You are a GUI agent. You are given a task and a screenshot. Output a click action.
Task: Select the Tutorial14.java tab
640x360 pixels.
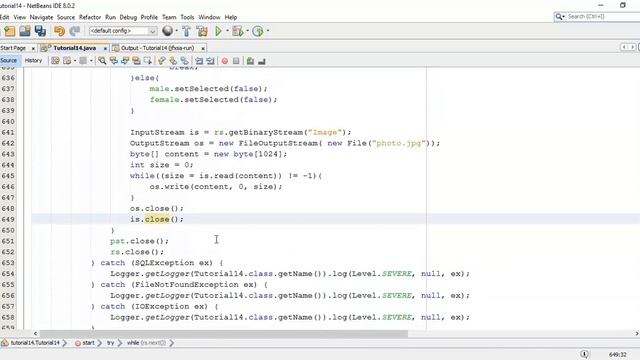click(x=74, y=48)
